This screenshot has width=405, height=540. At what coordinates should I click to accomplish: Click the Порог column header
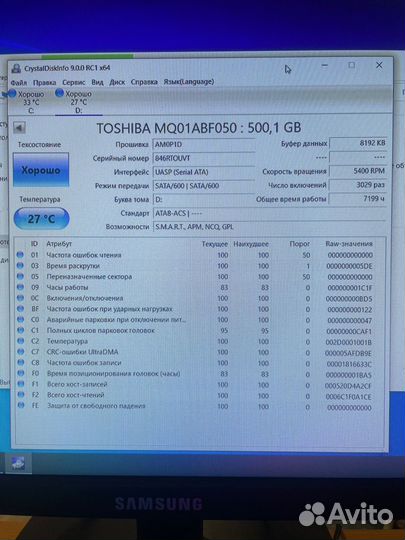pyautogui.click(x=300, y=244)
